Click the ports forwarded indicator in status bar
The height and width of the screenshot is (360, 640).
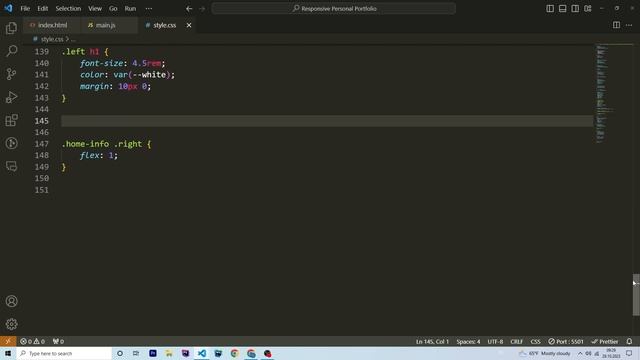point(58,341)
